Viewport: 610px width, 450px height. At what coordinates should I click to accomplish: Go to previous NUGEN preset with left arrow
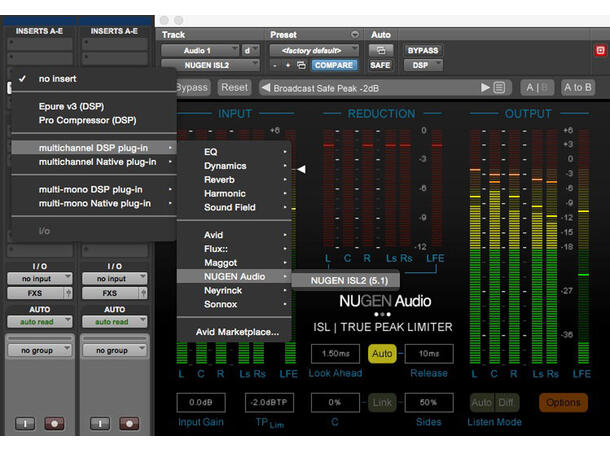click(266, 88)
